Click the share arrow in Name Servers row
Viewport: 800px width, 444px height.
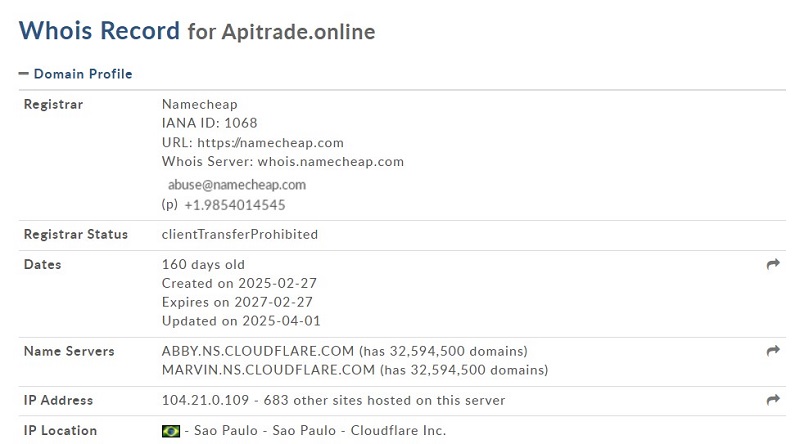point(773,351)
